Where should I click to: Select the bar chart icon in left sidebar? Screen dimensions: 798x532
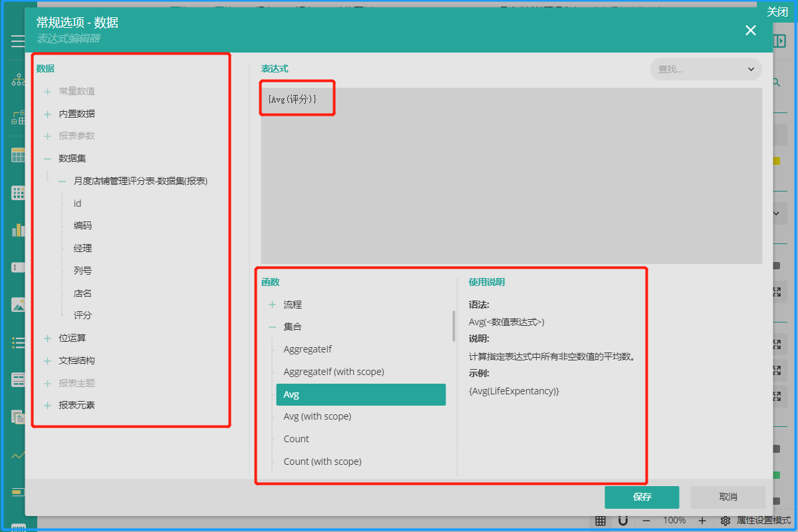pos(18,230)
